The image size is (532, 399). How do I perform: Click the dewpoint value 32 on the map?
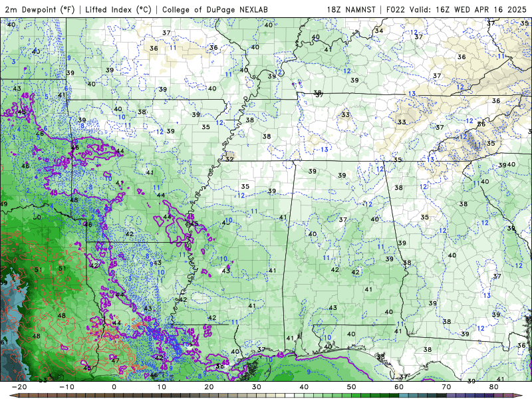click(229, 159)
